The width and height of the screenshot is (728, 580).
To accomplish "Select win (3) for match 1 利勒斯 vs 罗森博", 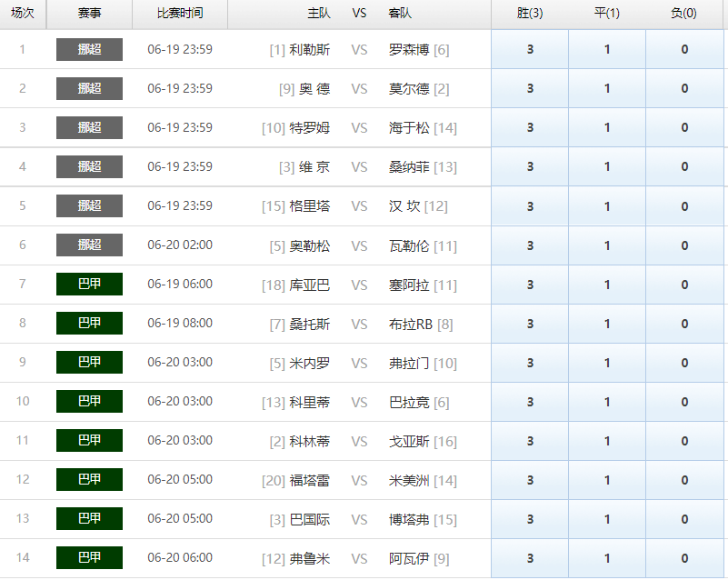I will coord(530,49).
